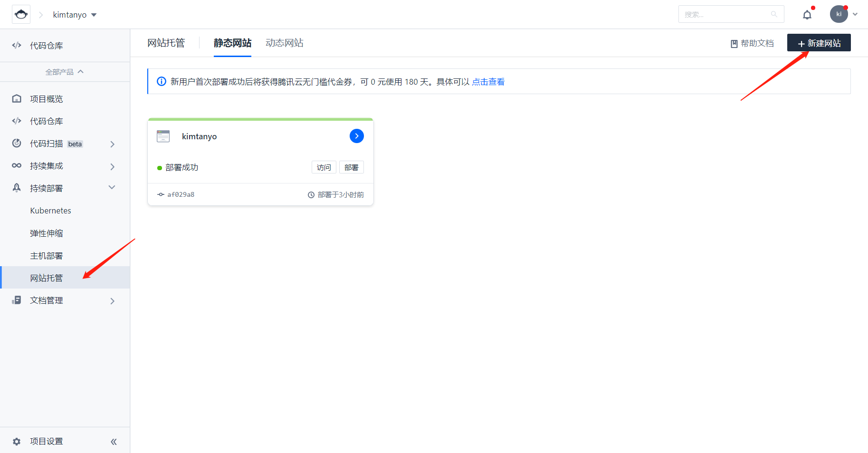
Task: Click the 访问 button on card
Action: 324,167
